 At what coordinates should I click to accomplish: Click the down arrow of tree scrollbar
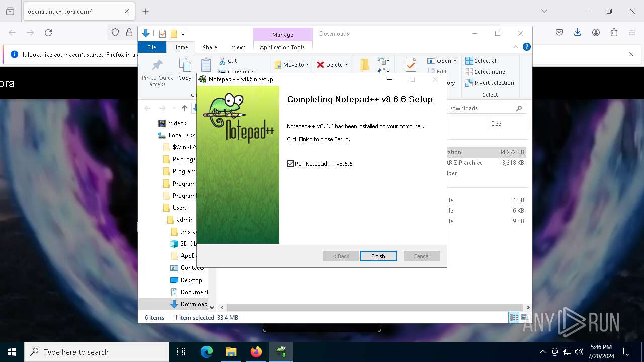[212, 307]
